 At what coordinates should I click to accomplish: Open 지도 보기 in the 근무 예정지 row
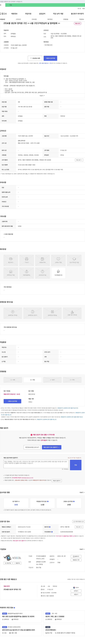(x=79, y=160)
